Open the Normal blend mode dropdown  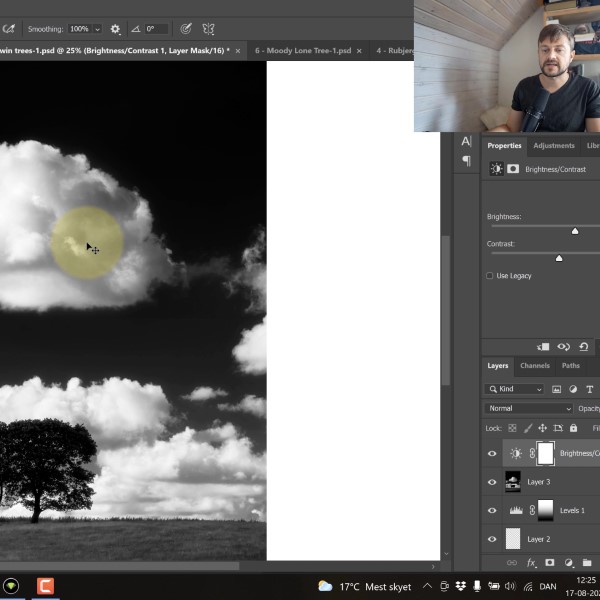coord(528,408)
